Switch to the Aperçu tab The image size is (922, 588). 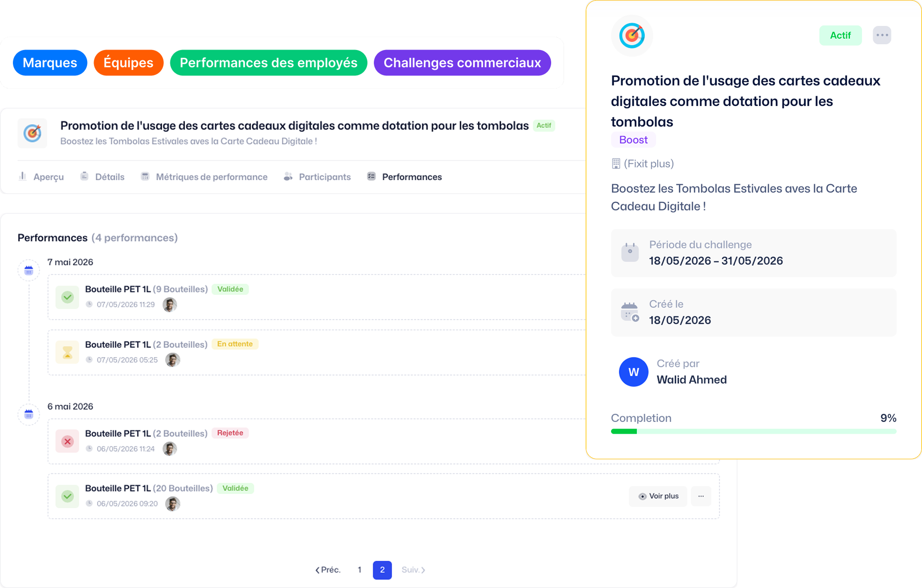[x=41, y=177]
